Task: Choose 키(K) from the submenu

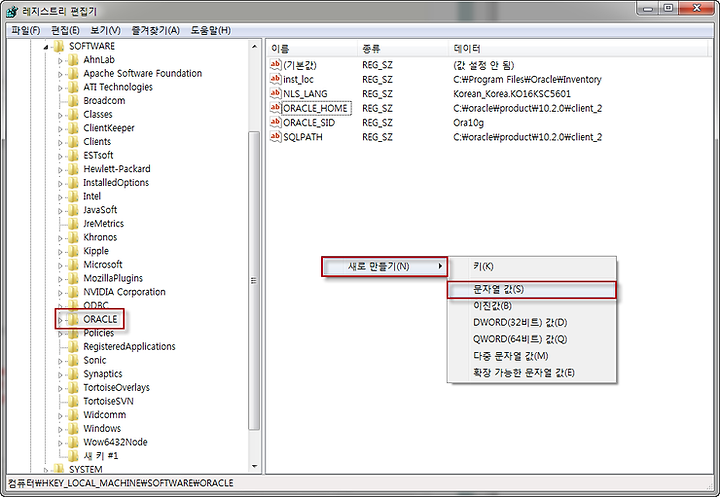Action: click(532, 266)
